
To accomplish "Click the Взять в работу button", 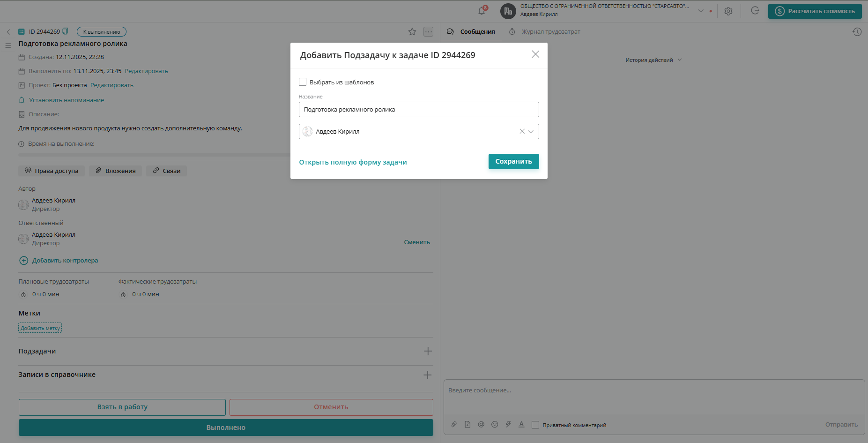I will point(122,407).
